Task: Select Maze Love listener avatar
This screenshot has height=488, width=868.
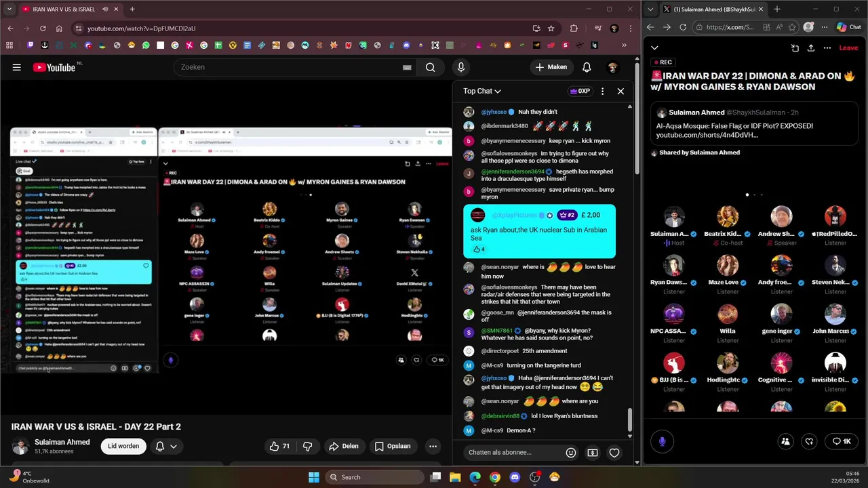Action: click(728, 265)
